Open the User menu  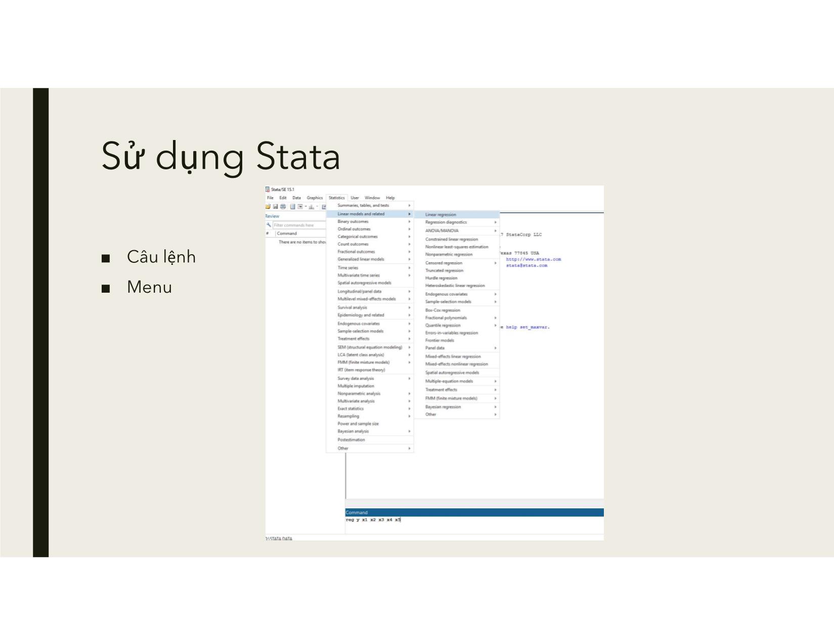pyautogui.click(x=355, y=198)
